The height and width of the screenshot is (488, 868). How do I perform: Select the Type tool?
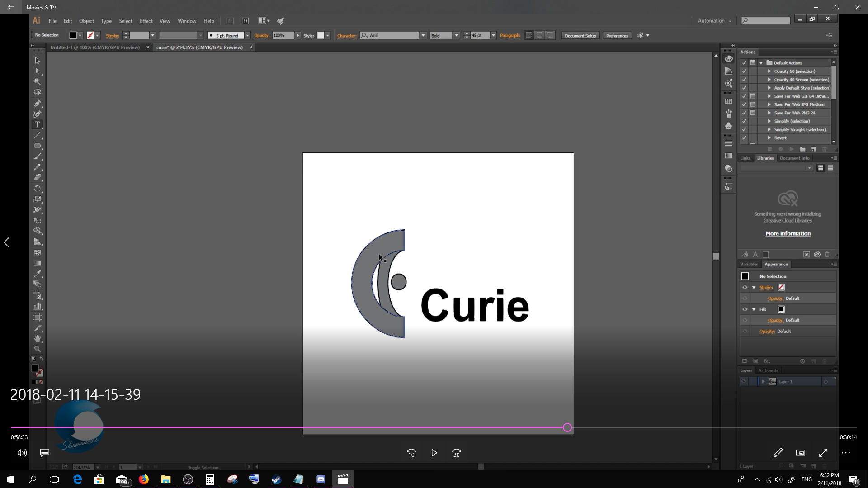tap(38, 124)
